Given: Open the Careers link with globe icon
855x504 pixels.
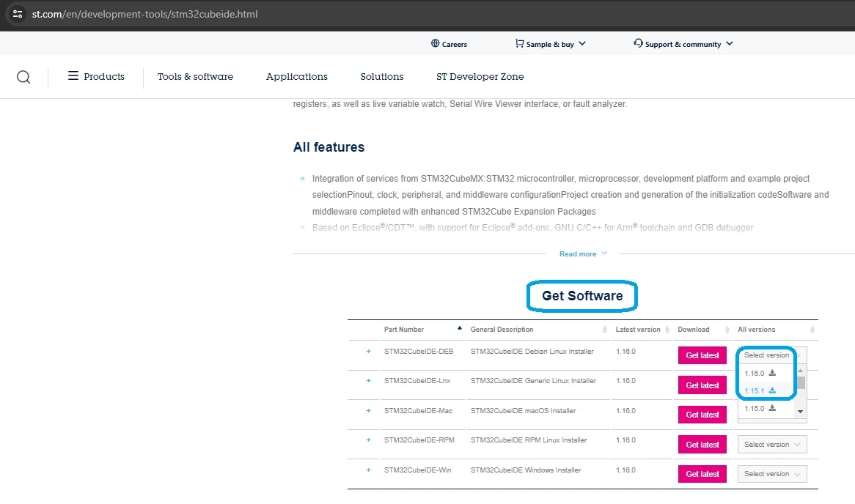Looking at the screenshot, I should coord(449,44).
